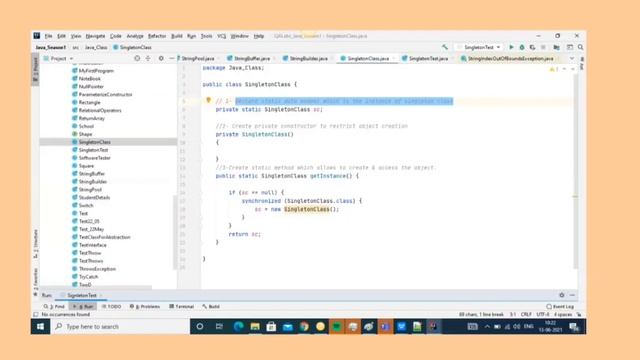Open Task View on taskbar
The height and width of the screenshot is (360, 640).
click(219, 327)
